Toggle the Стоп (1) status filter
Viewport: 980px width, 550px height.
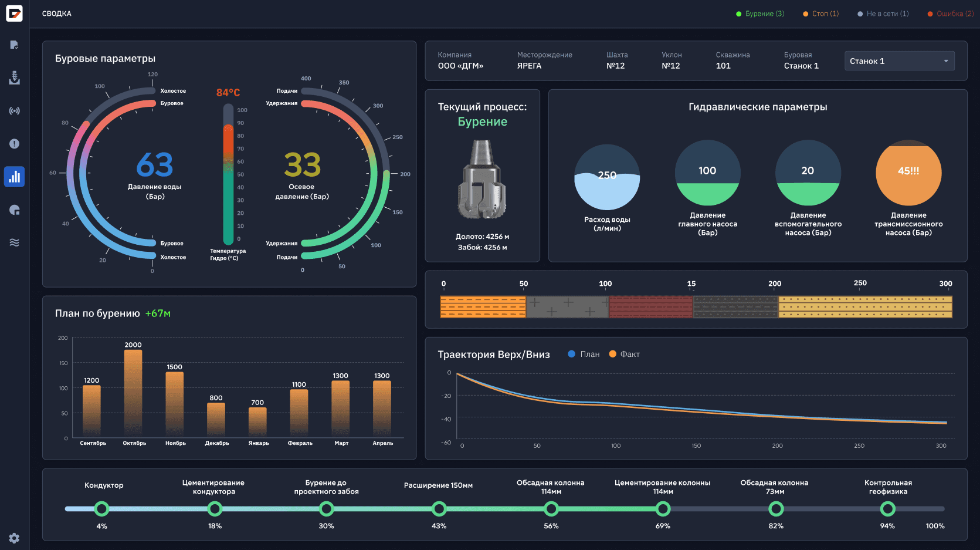tap(820, 13)
